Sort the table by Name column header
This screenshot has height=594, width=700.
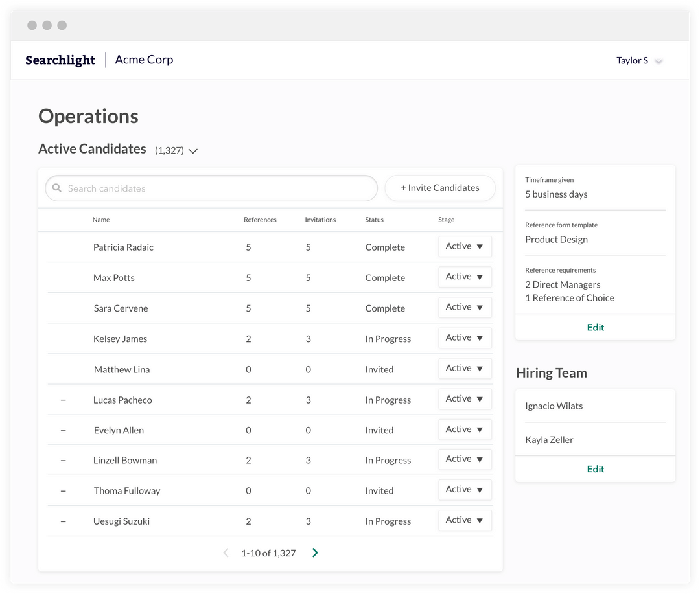pyautogui.click(x=101, y=220)
